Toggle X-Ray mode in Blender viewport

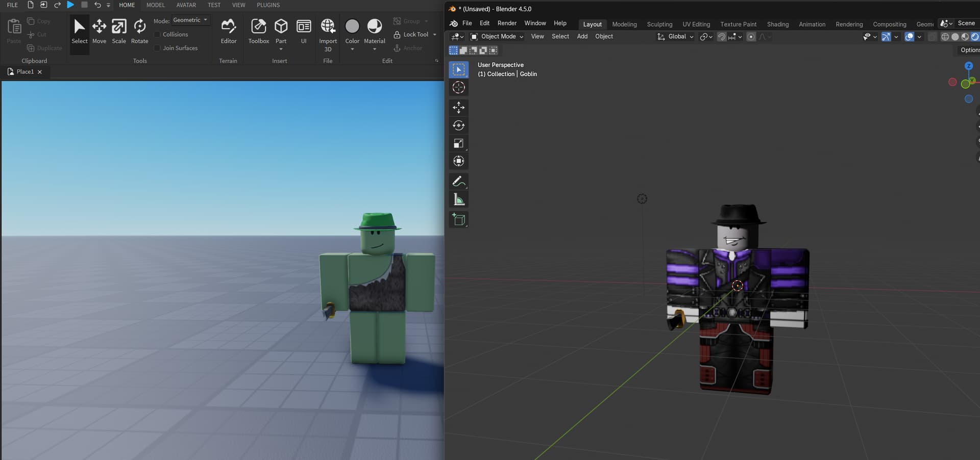click(x=933, y=37)
